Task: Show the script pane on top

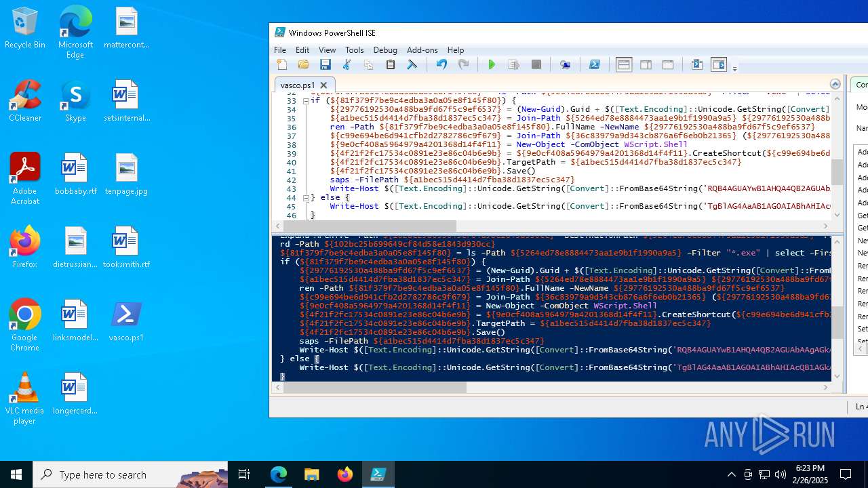Action: [624, 65]
